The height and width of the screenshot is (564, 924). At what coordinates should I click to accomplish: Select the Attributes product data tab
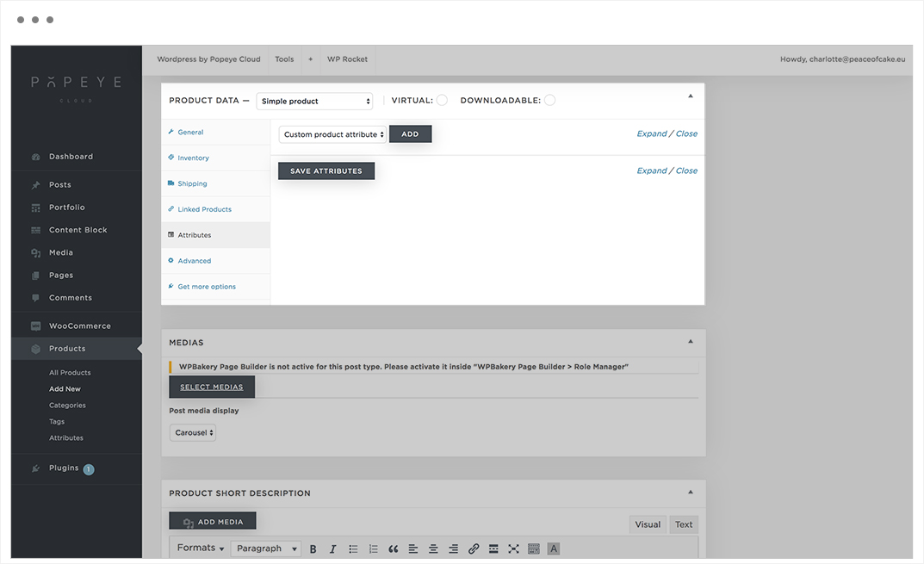215,235
